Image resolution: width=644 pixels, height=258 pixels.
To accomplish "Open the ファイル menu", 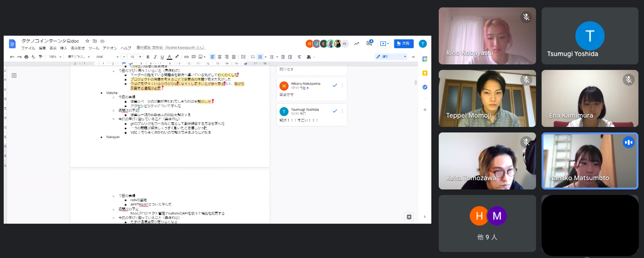I will 28,48.
